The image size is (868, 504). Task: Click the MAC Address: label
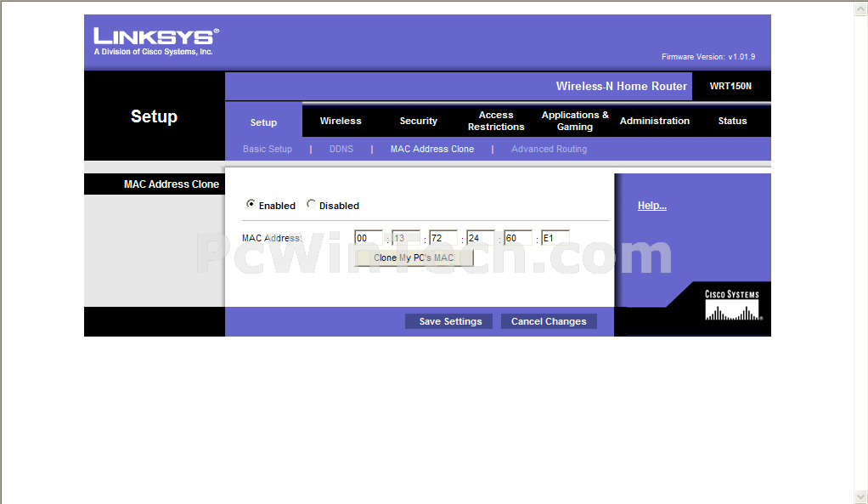(272, 238)
